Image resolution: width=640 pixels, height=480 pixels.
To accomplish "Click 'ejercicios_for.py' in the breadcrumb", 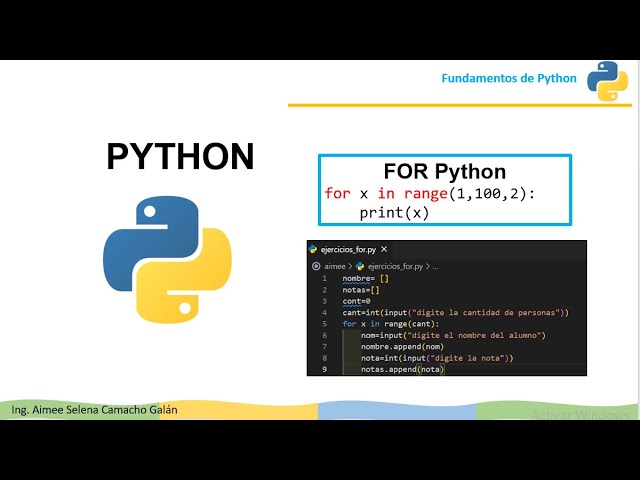I will 395,266.
